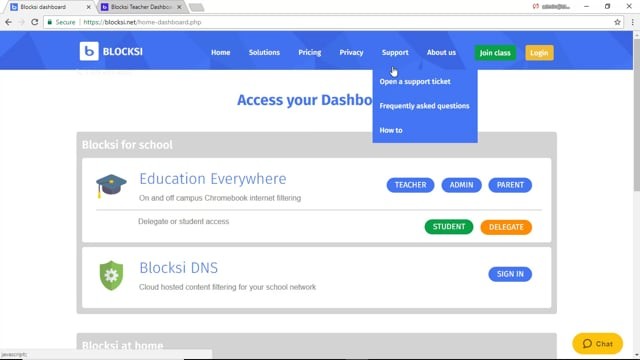Click the browser forward arrow
The width and height of the screenshot is (640, 360).
21,22
